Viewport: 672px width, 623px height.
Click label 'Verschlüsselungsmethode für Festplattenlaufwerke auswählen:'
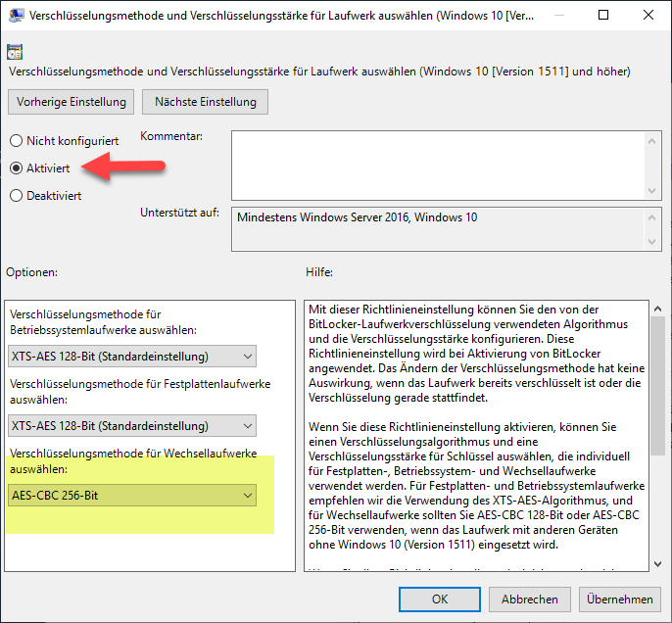140,392
